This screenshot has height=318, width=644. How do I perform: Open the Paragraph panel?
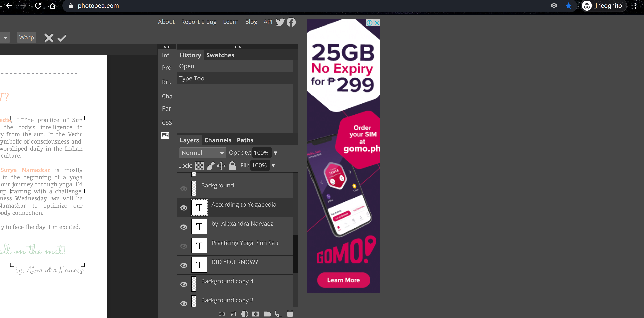(166, 108)
